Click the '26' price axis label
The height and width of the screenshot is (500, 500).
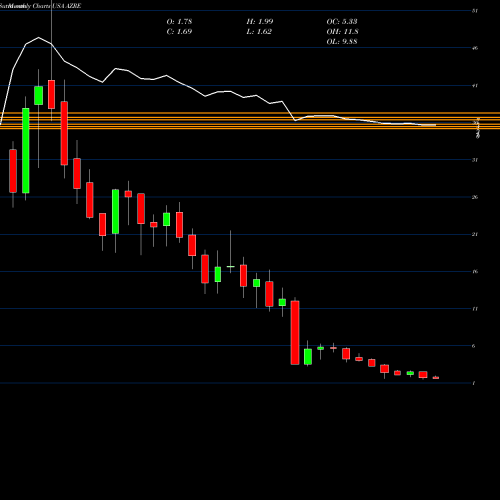tap(475, 197)
